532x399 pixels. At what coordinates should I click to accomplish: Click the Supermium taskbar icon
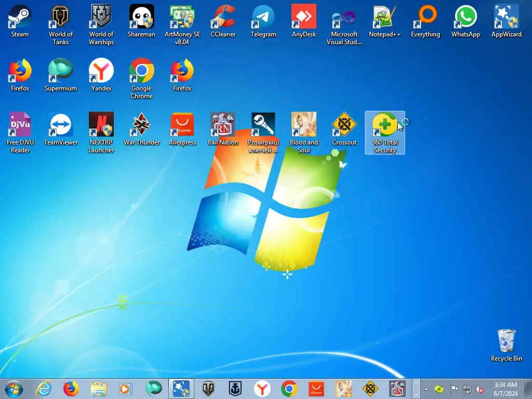(x=154, y=389)
